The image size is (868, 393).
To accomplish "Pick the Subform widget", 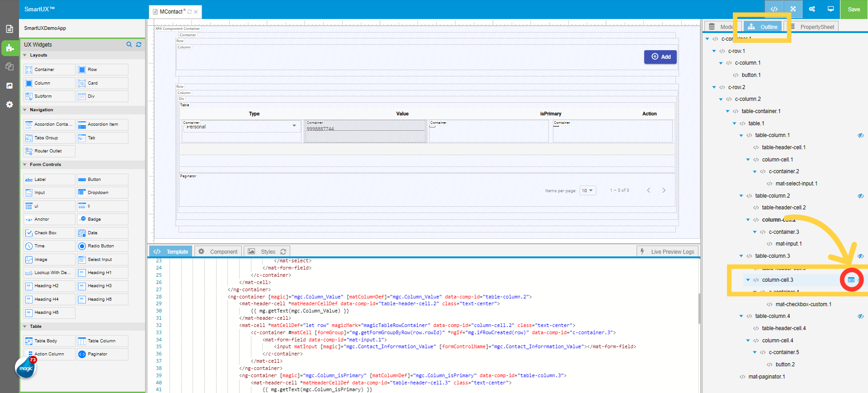I will (x=49, y=96).
